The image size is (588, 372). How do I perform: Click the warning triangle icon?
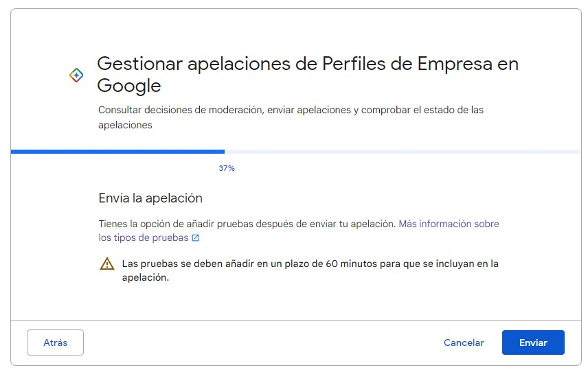click(x=107, y=264)
